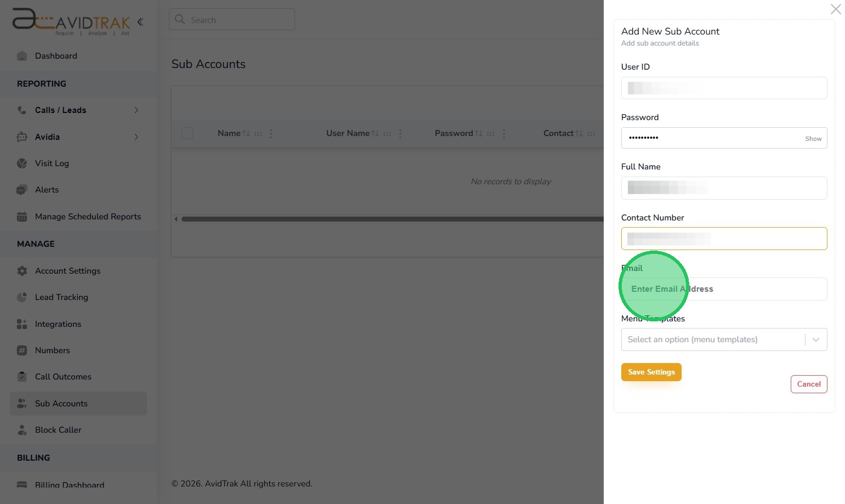845x504 pixels.
Task: Click the Cancel button
Action: tap(808, 384)
